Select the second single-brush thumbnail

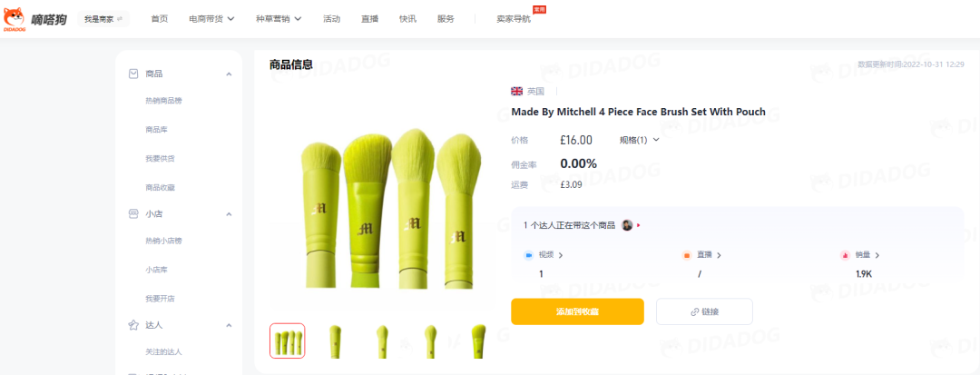(x=383, y=340)
